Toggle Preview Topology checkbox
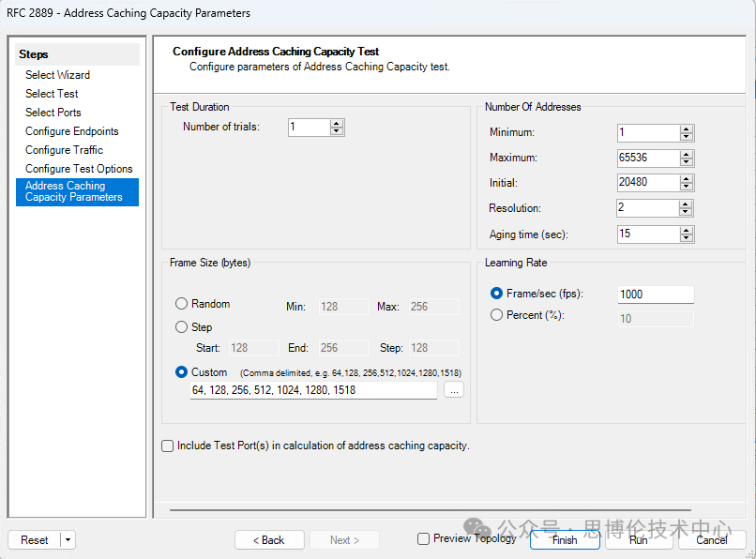Image resolution: width=756 pixels, height=559 pixels. 424,539
